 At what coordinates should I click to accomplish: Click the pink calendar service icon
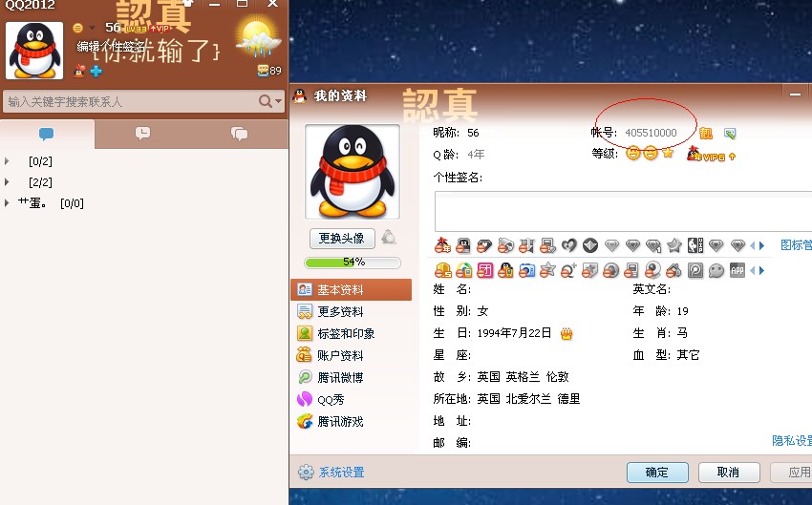484,270
